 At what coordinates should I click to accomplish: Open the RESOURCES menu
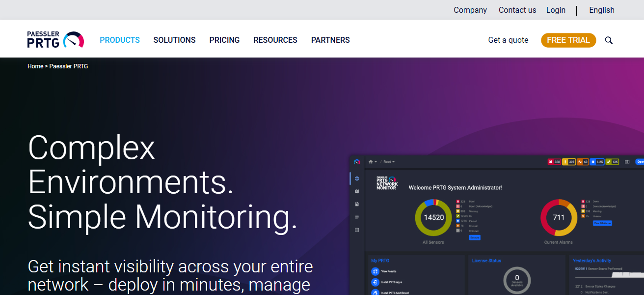click(275, 40)
